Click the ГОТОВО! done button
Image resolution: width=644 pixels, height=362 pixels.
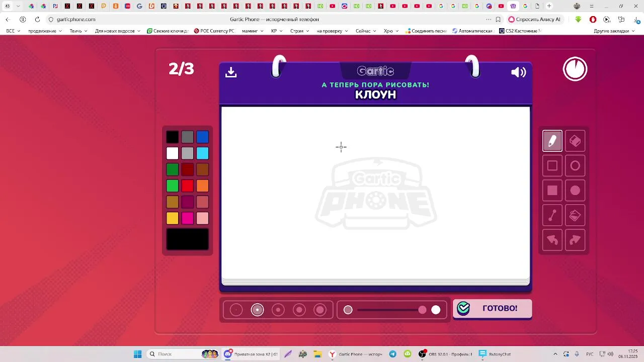coord(492,308)
